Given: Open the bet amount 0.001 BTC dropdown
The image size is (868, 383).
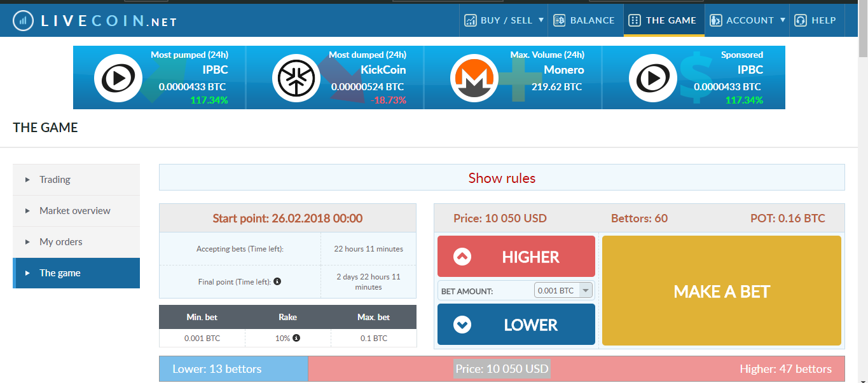Looking at the screenshot, I should (563, 290).
